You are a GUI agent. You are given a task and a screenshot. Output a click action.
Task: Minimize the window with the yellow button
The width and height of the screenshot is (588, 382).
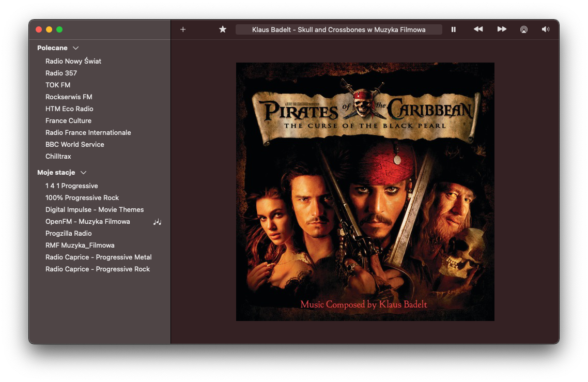point(49,29)
